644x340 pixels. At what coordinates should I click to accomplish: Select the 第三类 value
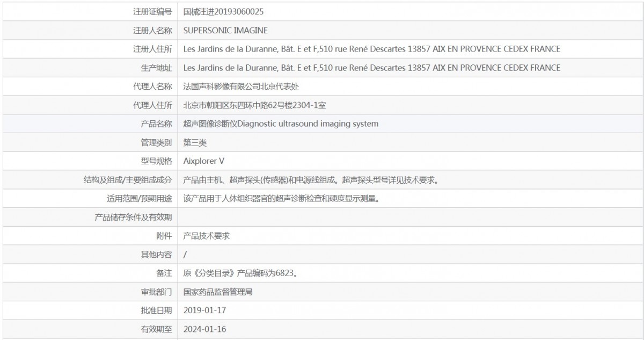195,142
